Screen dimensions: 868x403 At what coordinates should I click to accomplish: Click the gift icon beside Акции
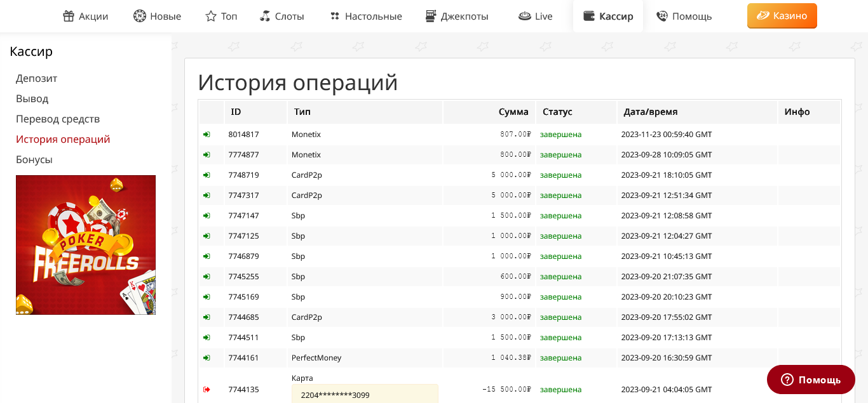(x=69, y=17)
